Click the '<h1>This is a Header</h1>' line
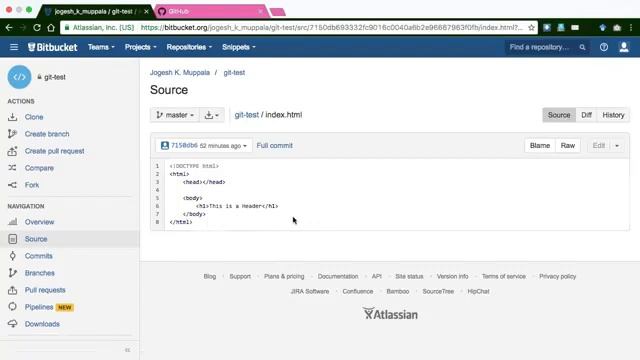 point(237,206)
